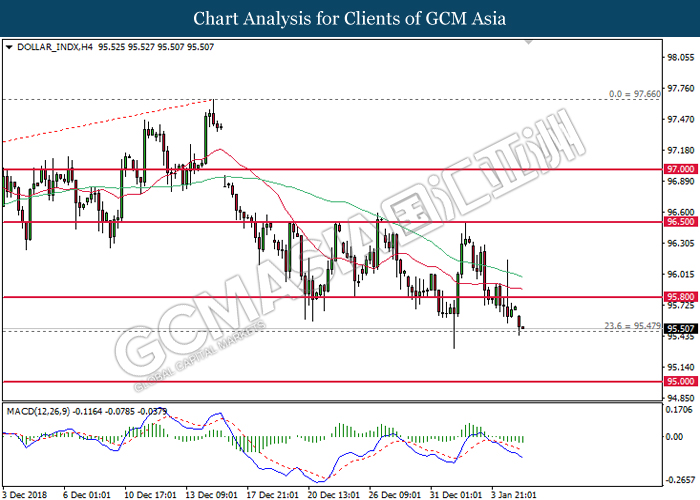Click the date label 20 Dec 13:01

(334, 495)
